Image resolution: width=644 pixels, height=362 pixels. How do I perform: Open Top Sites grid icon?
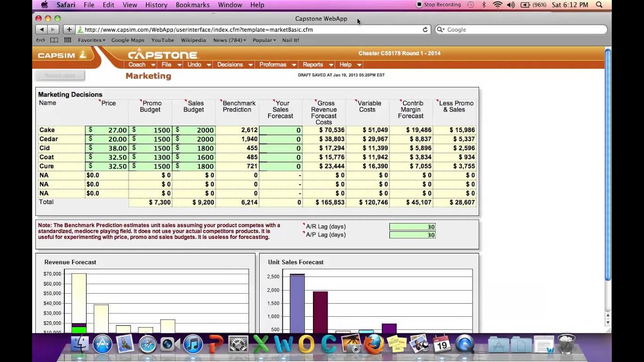(x=67, y=40)
